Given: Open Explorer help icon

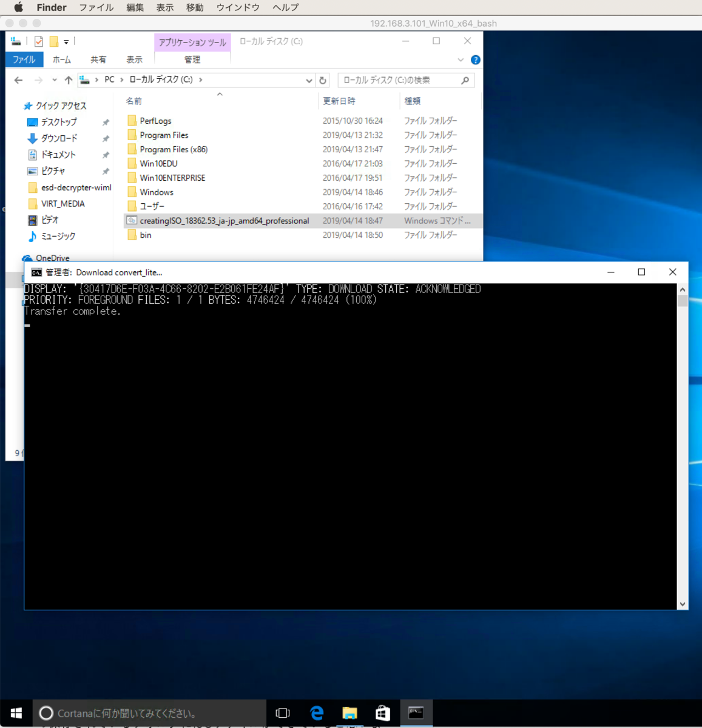Looking at the screenshot, I should (x=476, y=59).
